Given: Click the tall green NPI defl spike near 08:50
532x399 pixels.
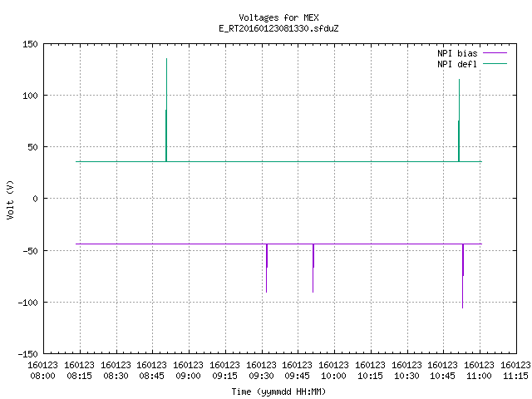Looking at the screenshot, I should tap(166, 110).
